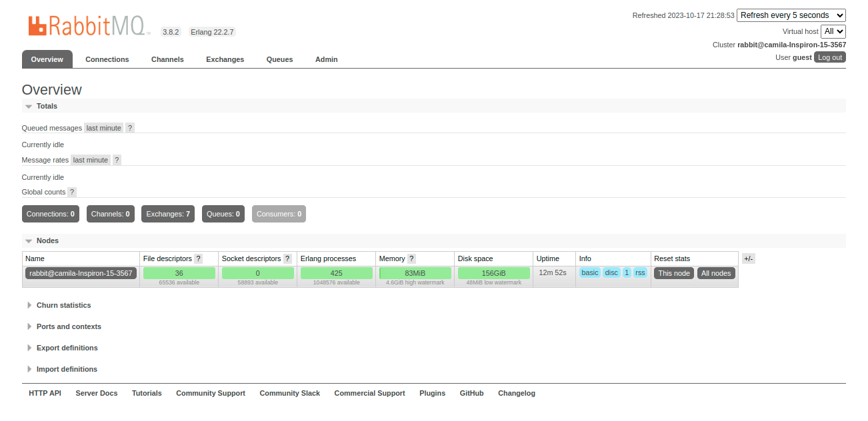Click the 1048576 available text
868x421 pixels.
click(x=337, y=282)
